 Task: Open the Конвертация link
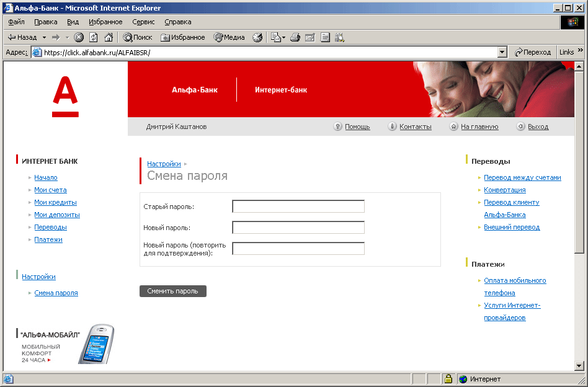(505, 190)
